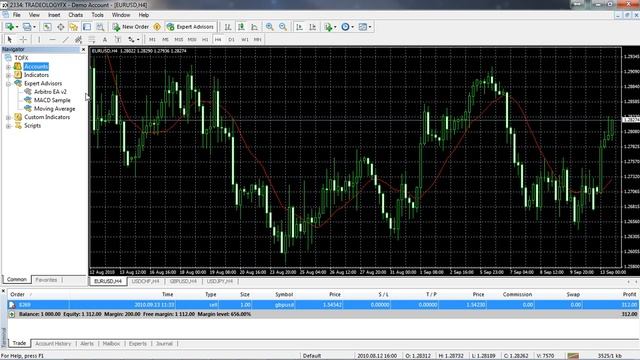Switch to the GBPUSD,H4 chart tab

[183, 282]
